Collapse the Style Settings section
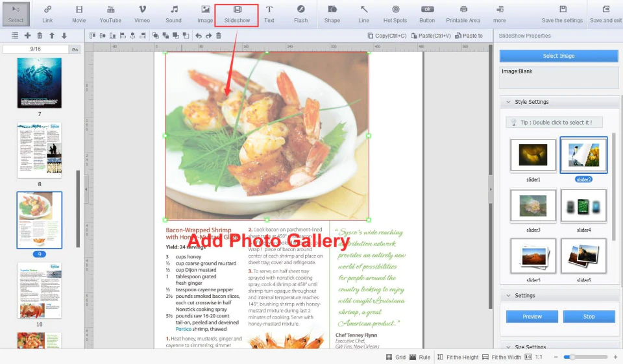The height and width of the screenshot is (364, 623). pos(508,102)
